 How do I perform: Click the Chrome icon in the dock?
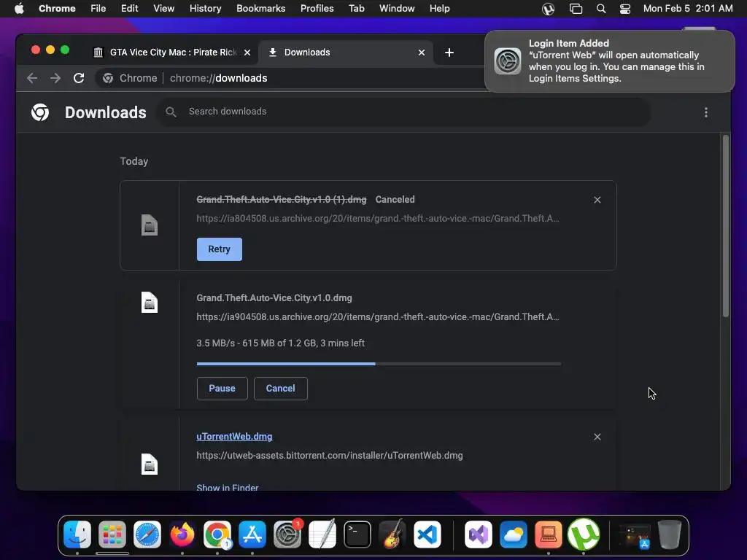[217, 534]
